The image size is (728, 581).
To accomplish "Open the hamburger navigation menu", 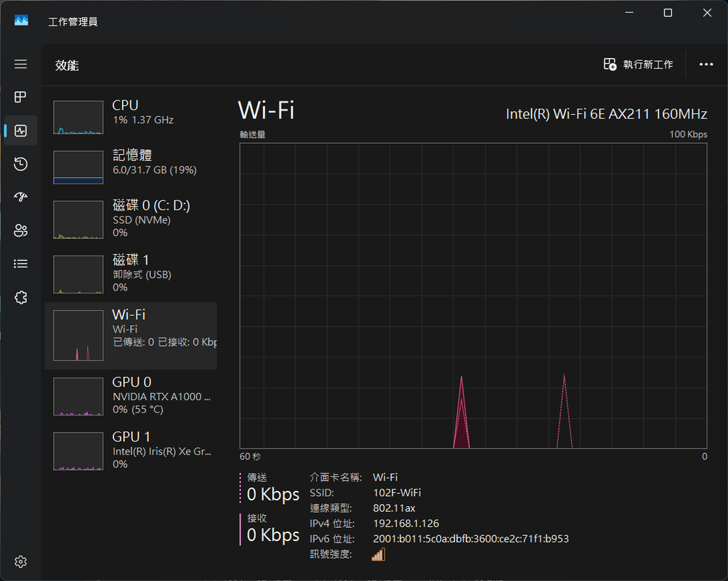I will tap(20, 64).
